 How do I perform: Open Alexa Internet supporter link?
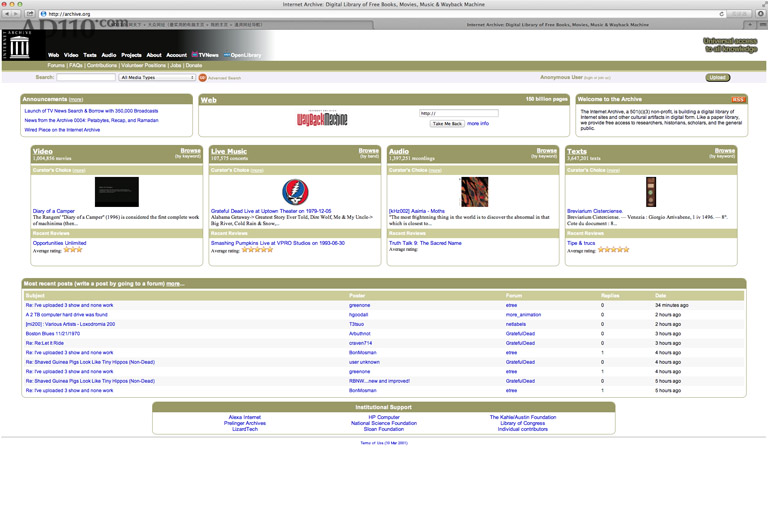pos(245,417)
